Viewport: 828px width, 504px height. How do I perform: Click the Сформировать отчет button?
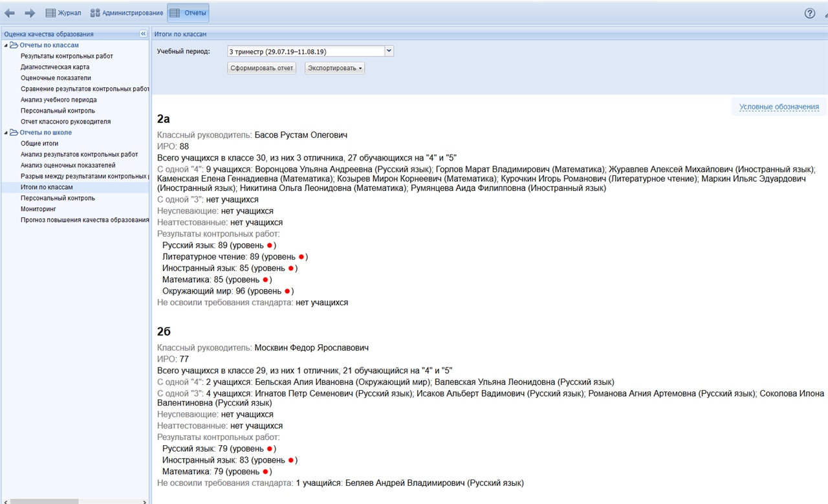[x=261, y=68]
